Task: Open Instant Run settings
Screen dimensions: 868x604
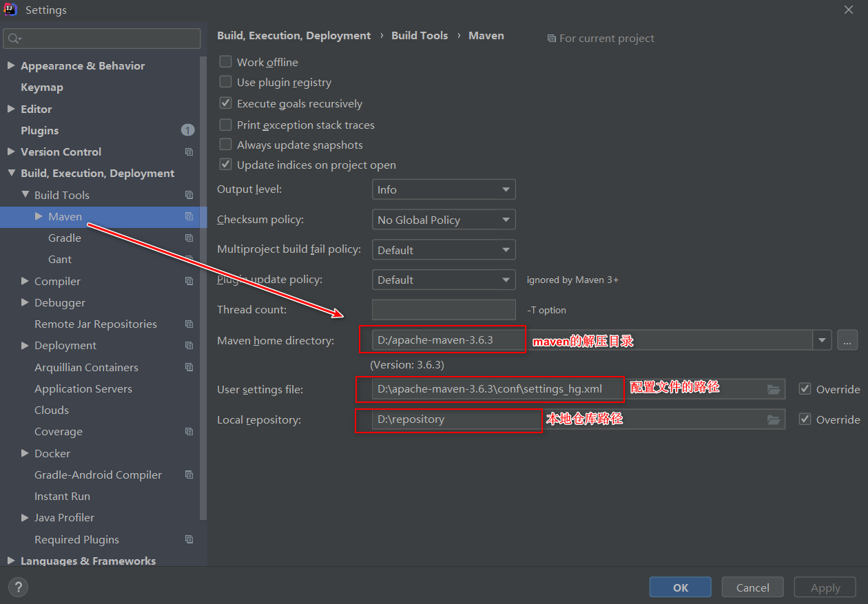Action: [x=62, y=496]
